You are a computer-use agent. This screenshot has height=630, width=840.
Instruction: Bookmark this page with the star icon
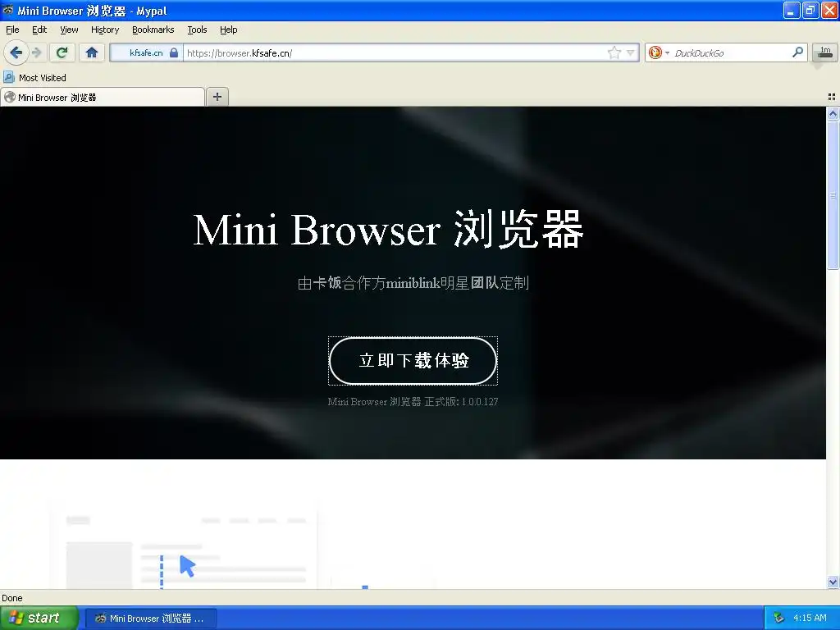click(x=614, y=52)
